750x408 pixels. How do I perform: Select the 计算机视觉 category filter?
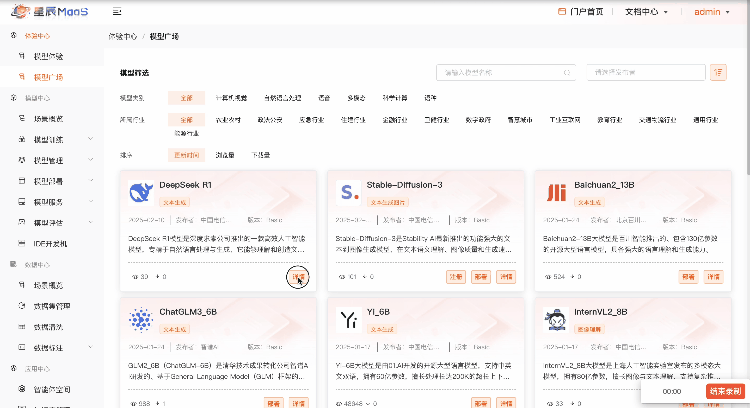(232, 98)
